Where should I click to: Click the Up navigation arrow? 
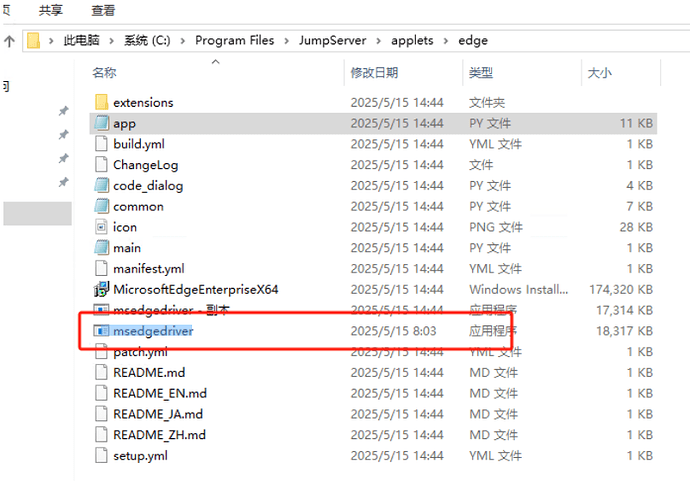coord(9,41)
